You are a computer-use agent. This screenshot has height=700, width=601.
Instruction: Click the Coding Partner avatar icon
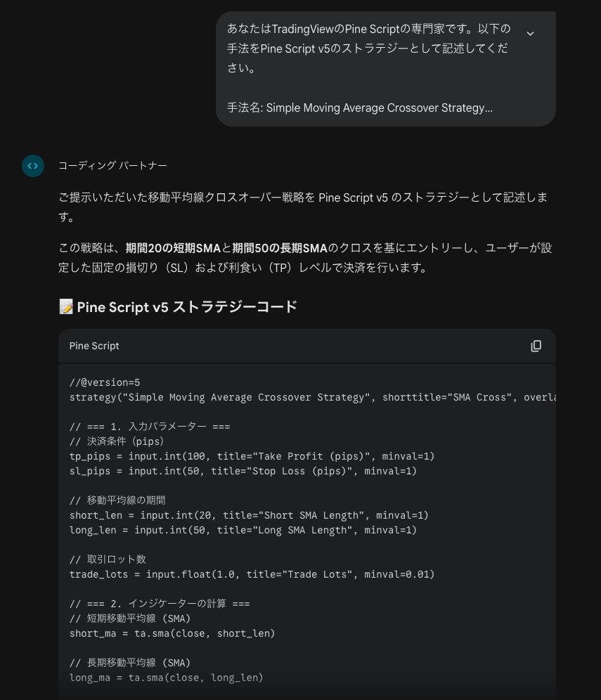click(x=33, y=166)
